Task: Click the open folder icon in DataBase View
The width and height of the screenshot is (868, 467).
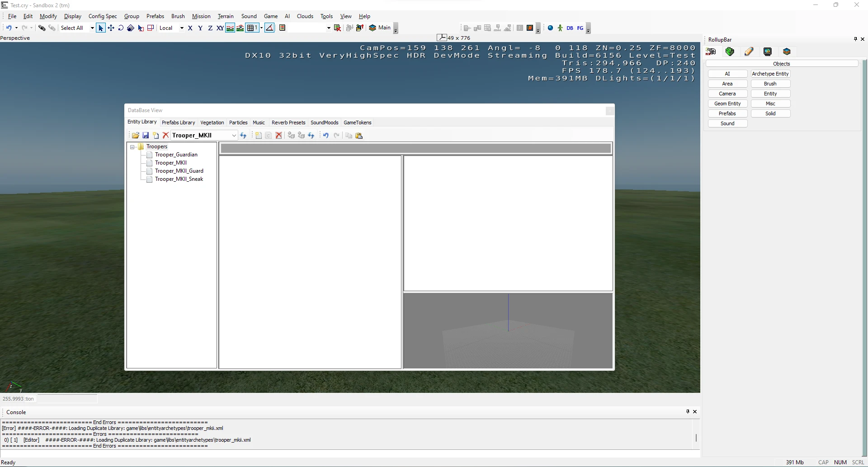Action: pyautogui.click(x=135, y=136)
